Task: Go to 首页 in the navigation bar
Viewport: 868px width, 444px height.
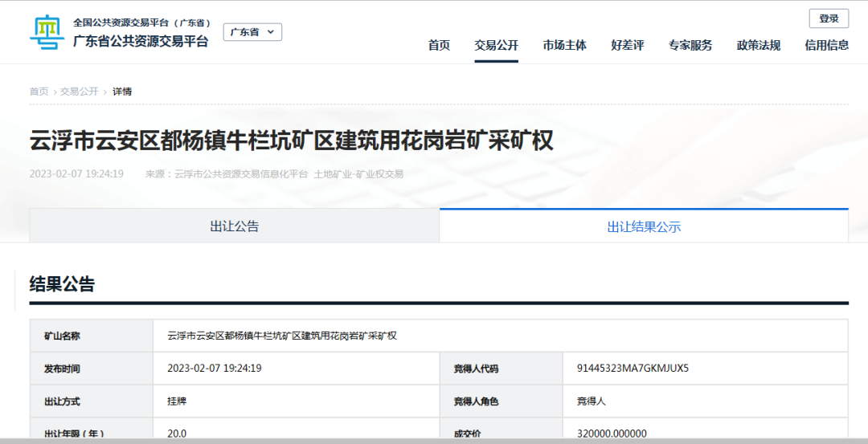Action: tap(439, 45)
